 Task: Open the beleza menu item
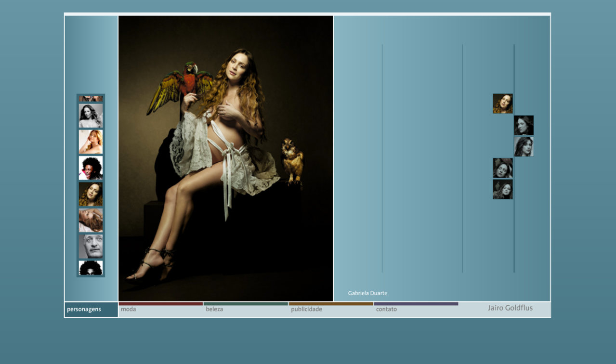246,309
